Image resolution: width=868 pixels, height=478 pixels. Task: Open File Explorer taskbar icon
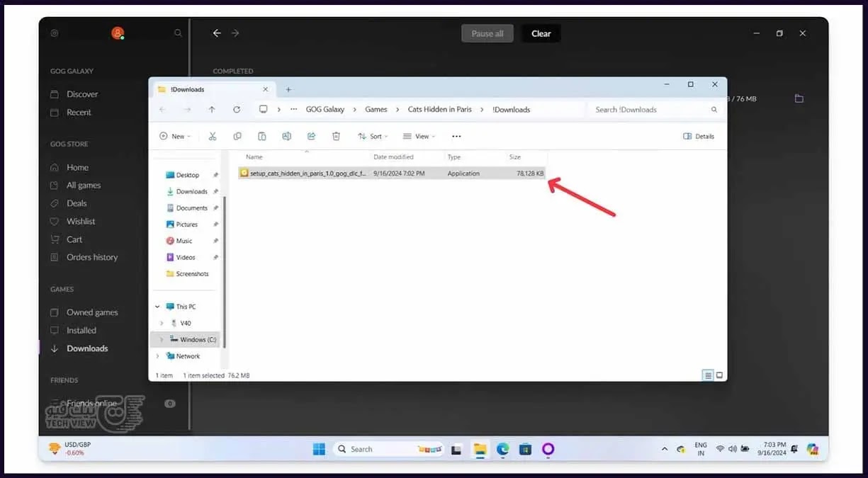click(480, 449)
